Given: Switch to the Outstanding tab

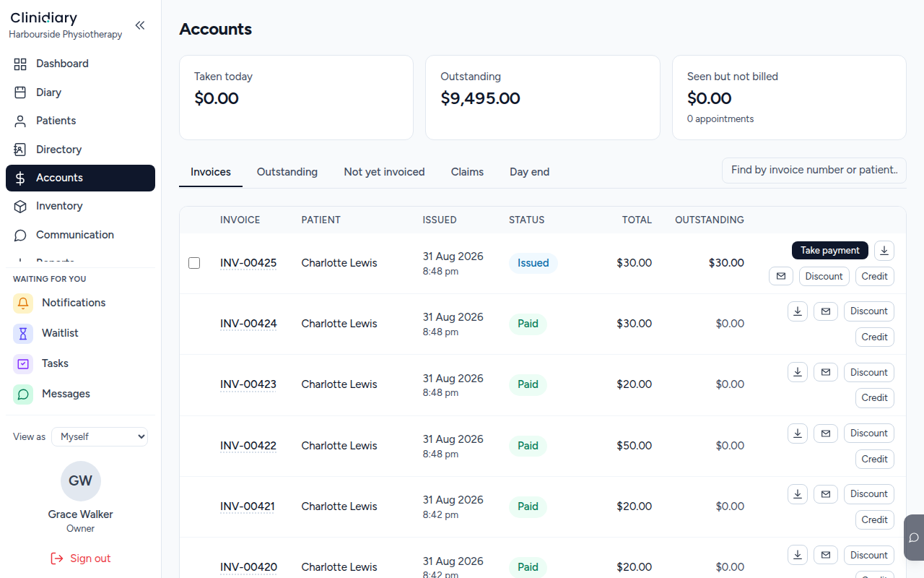Looking at the screenshot, I should click(287, 172).
